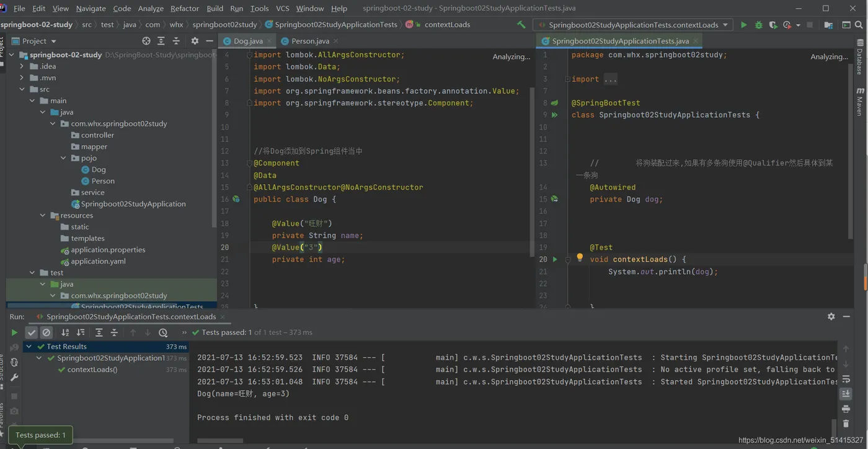
Task: Sort test results by duration
Action: (81, 332)
